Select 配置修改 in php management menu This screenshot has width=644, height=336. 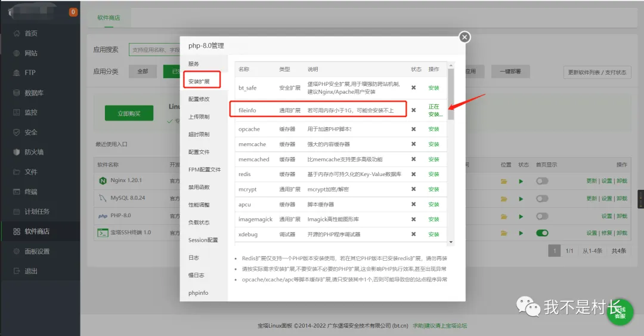[x=199, y=99]
